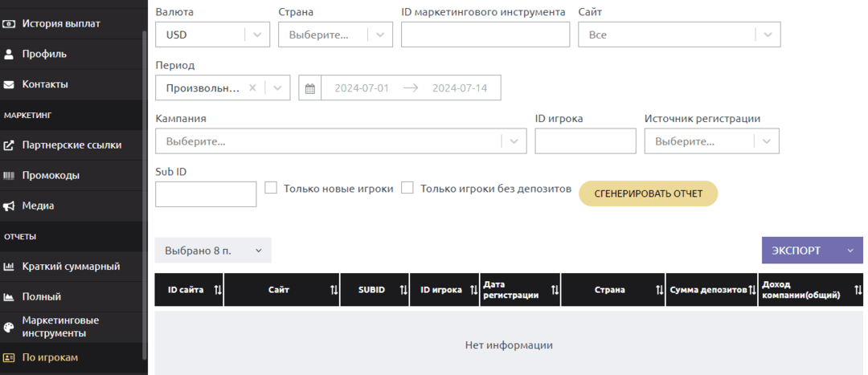Open Партнерские ссылки section
This screenshot has height=375, width=868.
(x=72, y=145)
